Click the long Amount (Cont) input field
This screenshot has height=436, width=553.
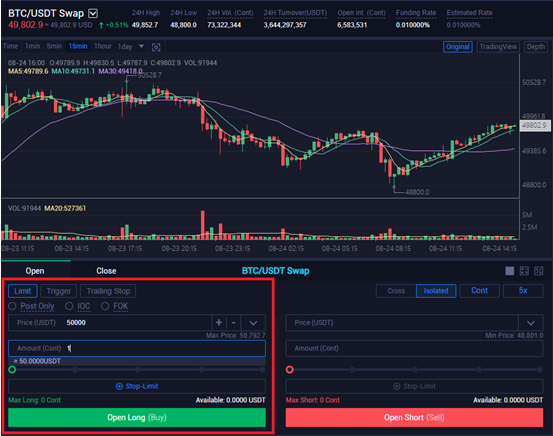pos(137,349)
